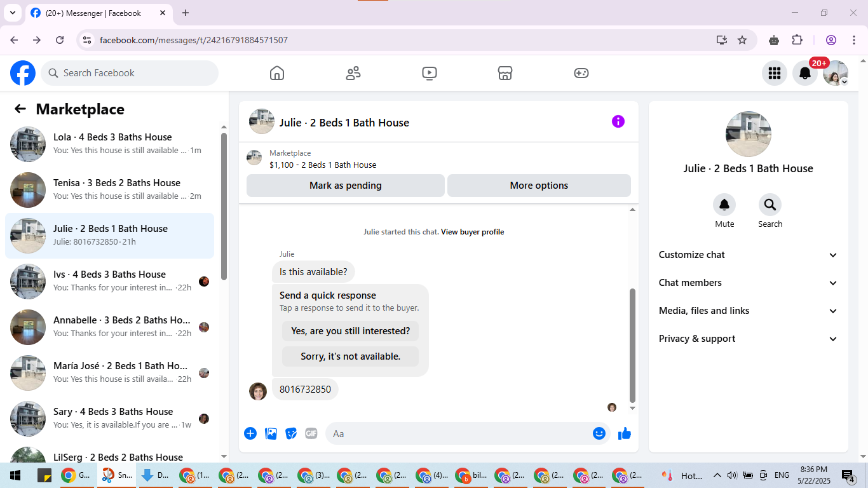868x488 pixels.
Task: Open the Snipping Tool taskbar item
Action: pos(116,475)
